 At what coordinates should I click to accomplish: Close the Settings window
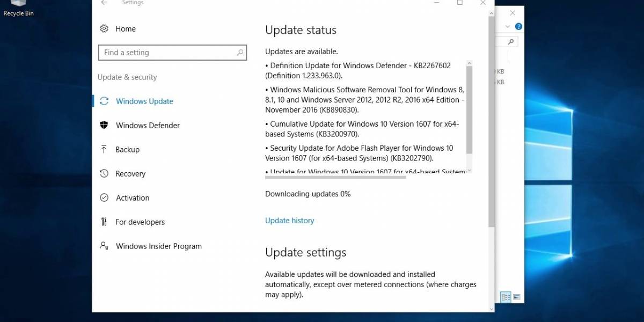click(484, 3)
